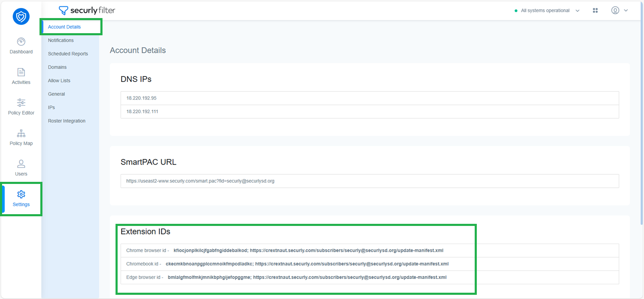Expand the profile menu chevron
This screenshot has width=644, height=299.
pyautogui.click(x=626, y=10)
